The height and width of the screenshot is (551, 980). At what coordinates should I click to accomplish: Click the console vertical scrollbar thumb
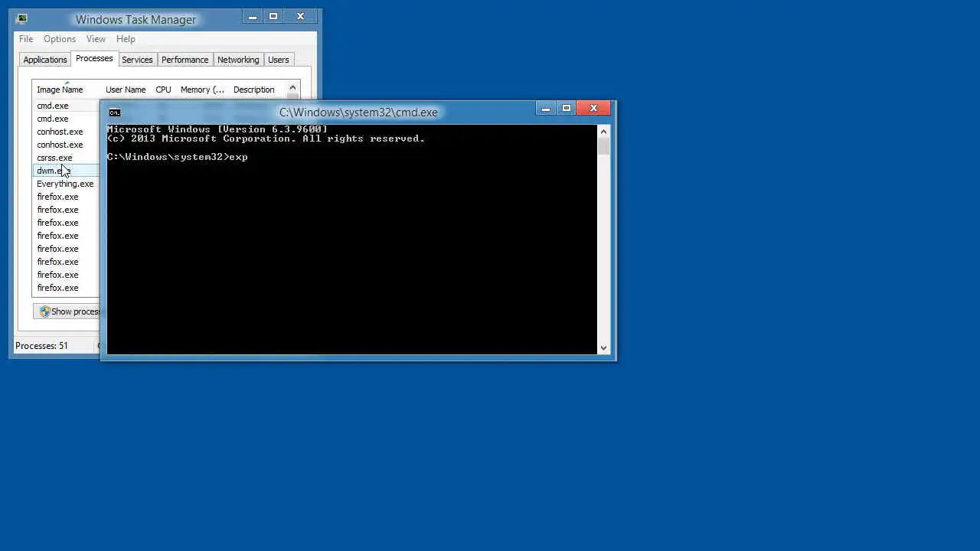[x=603, y=147]
